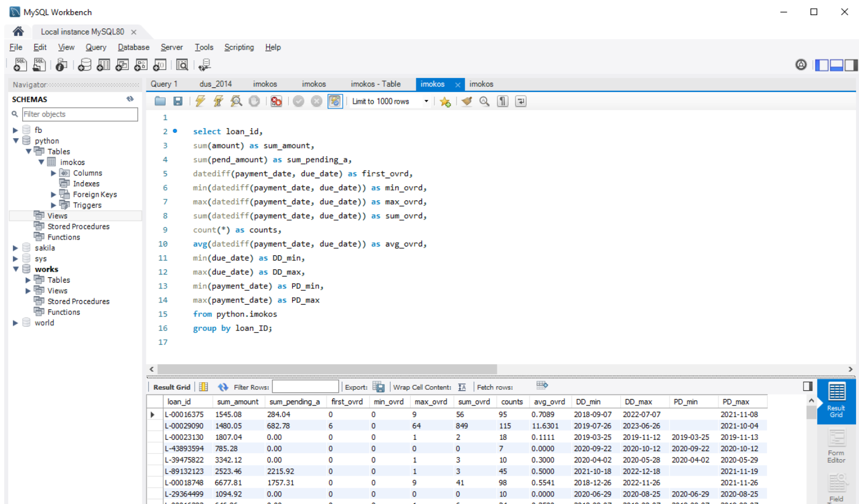Toggle right sidebar panel visibility
859x504 pixels.
tap(851, 65)
